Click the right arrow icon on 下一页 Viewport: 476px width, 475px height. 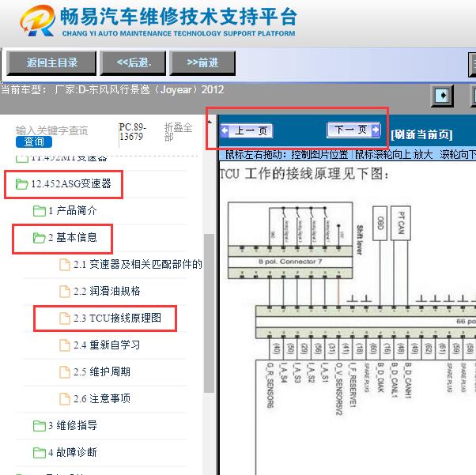376,130
